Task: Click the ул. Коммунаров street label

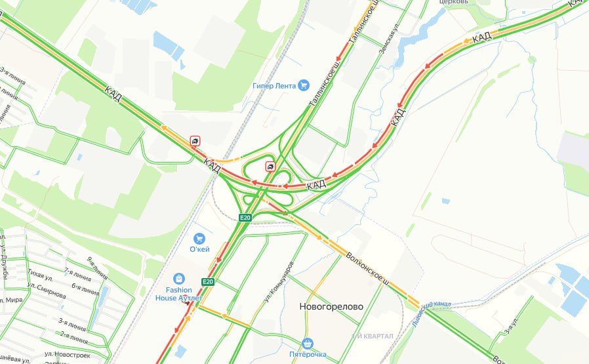Action: [x=278, y=282]
